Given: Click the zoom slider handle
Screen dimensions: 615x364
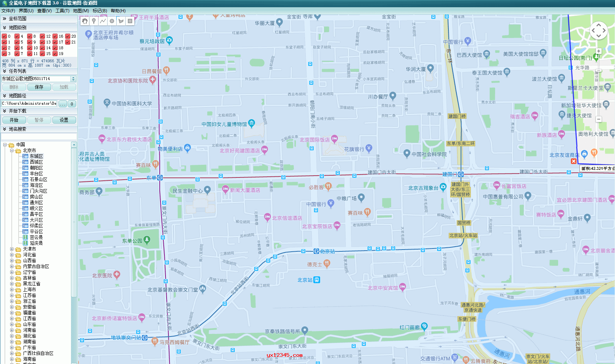Looking at the screenshot, I should click(x=599, y=71).
